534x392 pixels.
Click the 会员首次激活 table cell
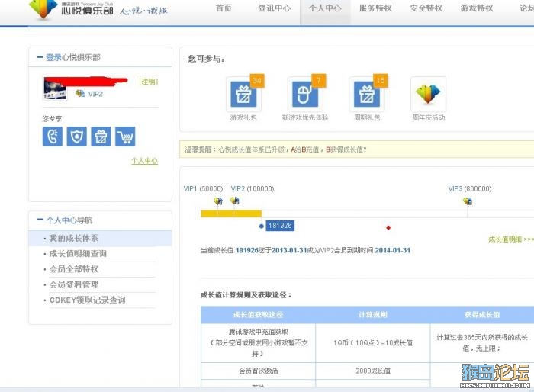click(258, 371)
